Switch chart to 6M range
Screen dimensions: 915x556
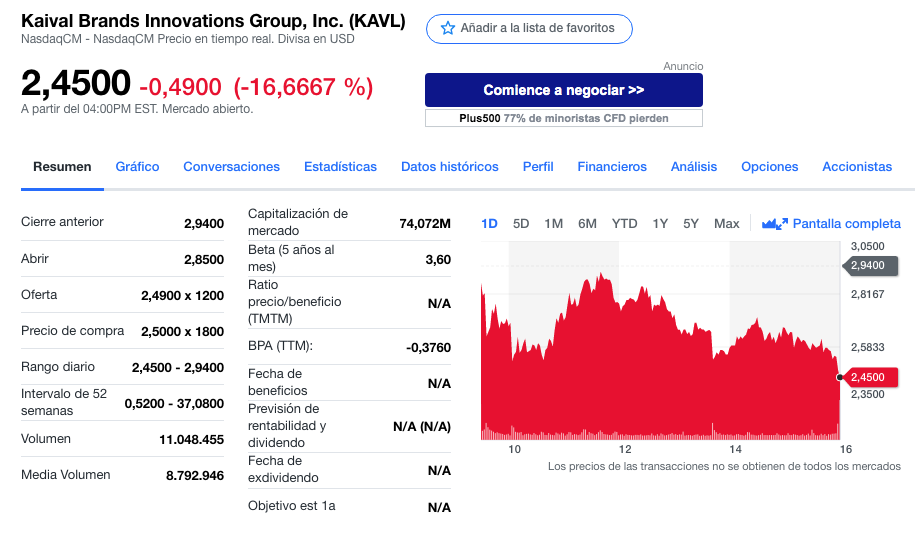(587, 223)
